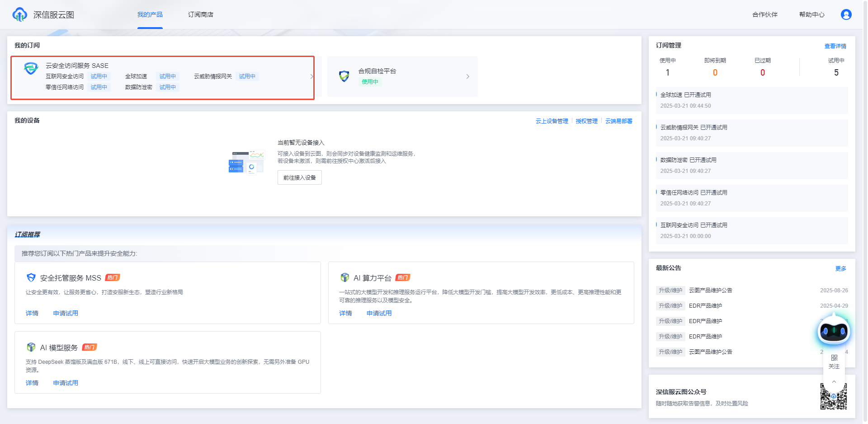The image size is (868, 424).
Task: Click the AI 模型服务 cube icon
Action: coord(31,347)
